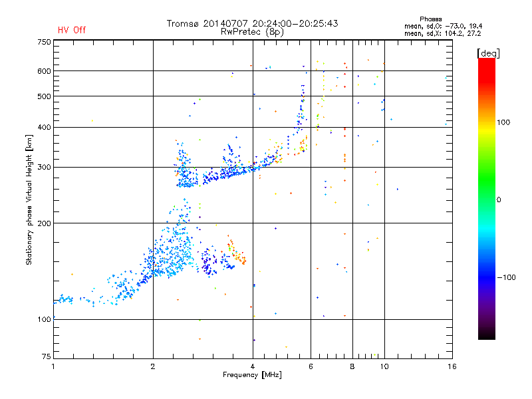Click the colorbar '100' tick label
Viewport: 532px width, 399px height.
pos(503,122)
